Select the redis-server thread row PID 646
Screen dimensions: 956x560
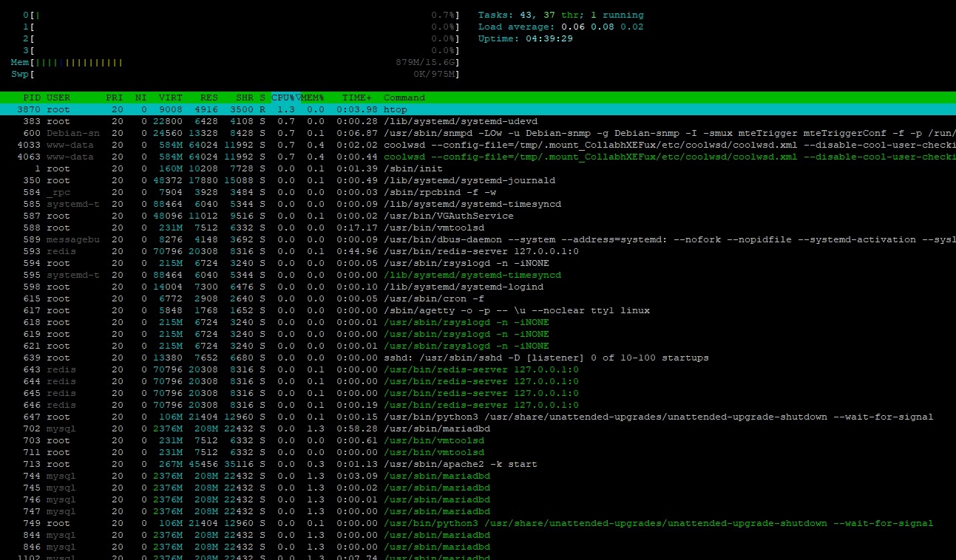coord(478,405)
